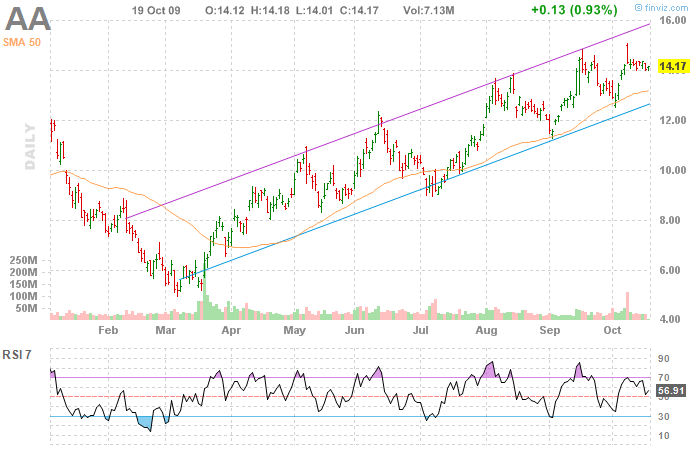Click the 56.91 RSI value tag
The height and width of the screenshot is (453, 700).
pos(673,391)
